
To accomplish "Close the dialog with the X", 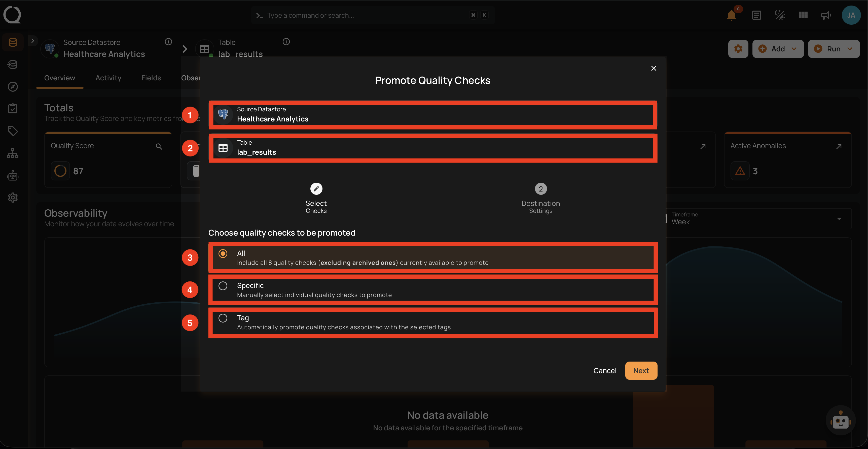I will click(x=654, y=68).
